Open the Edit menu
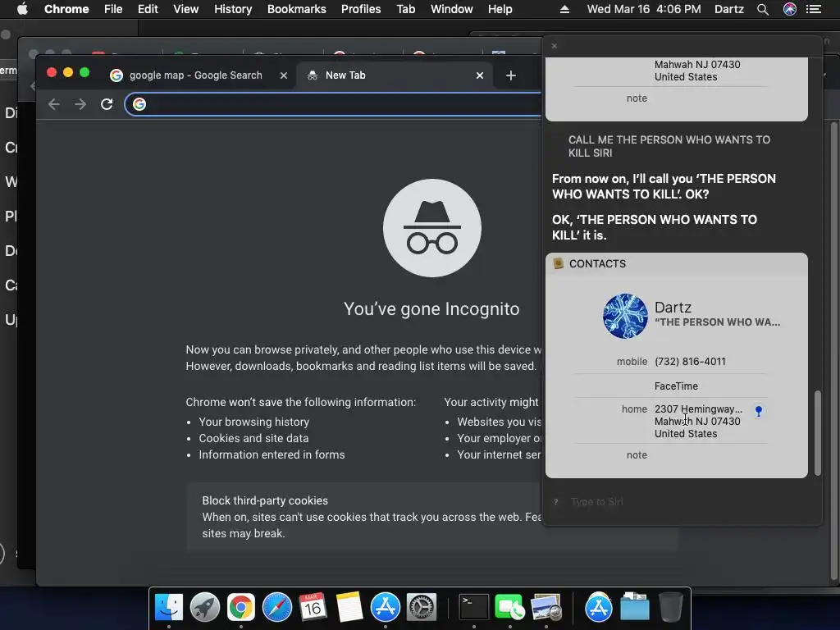 pyautogui.click(x=148, y=9)
